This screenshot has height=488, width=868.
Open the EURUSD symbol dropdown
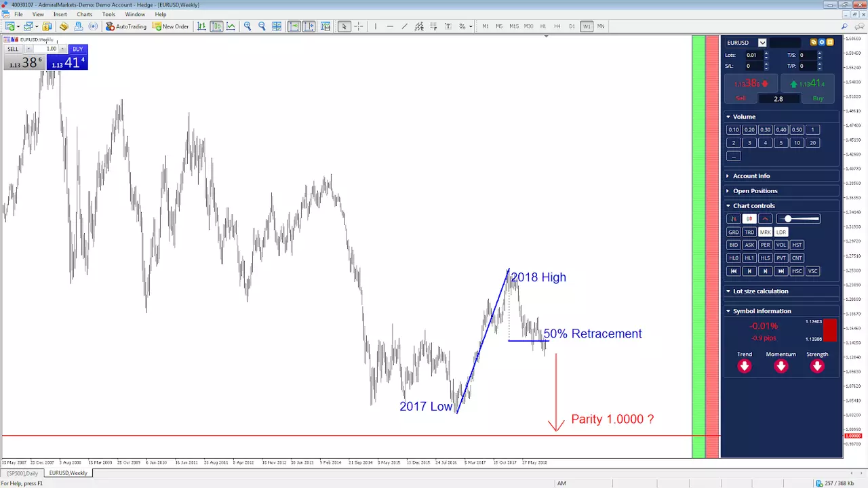(762, 43)
